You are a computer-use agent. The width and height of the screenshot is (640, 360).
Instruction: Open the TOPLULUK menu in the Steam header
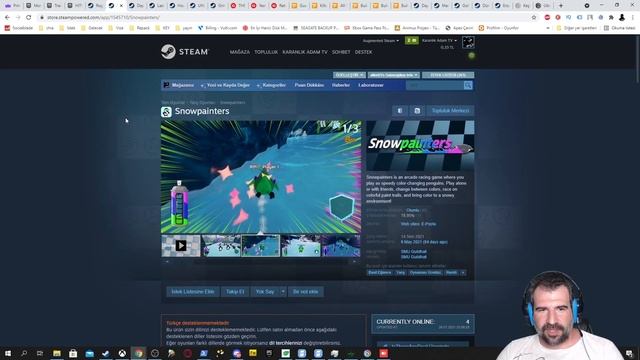point(266,52)
